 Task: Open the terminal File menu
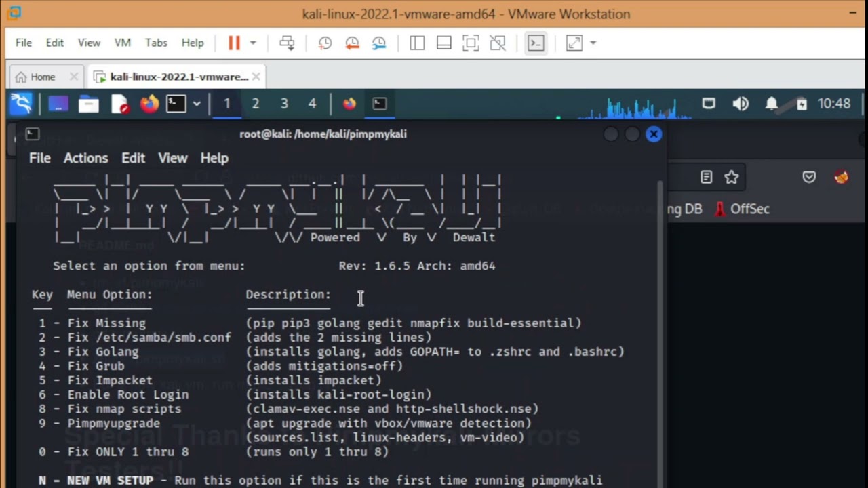pyautogui.click(x=40, y=158)
